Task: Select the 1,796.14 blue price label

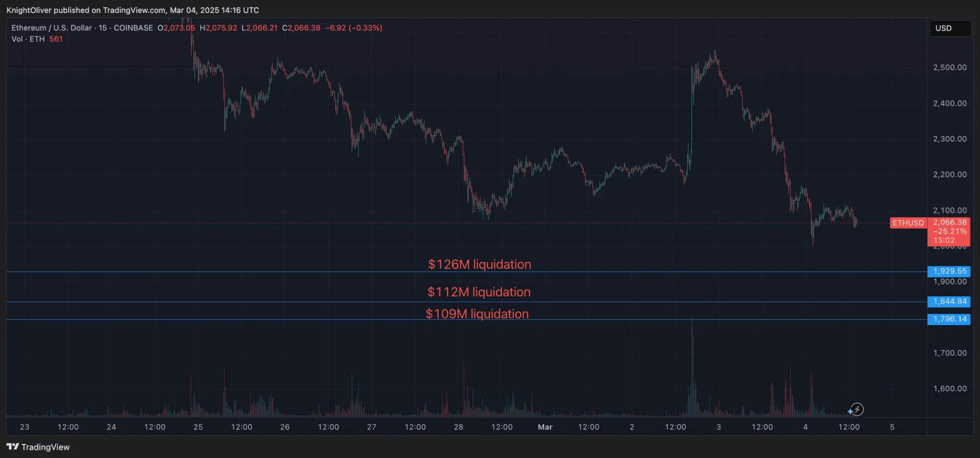Action: (949, 319)
